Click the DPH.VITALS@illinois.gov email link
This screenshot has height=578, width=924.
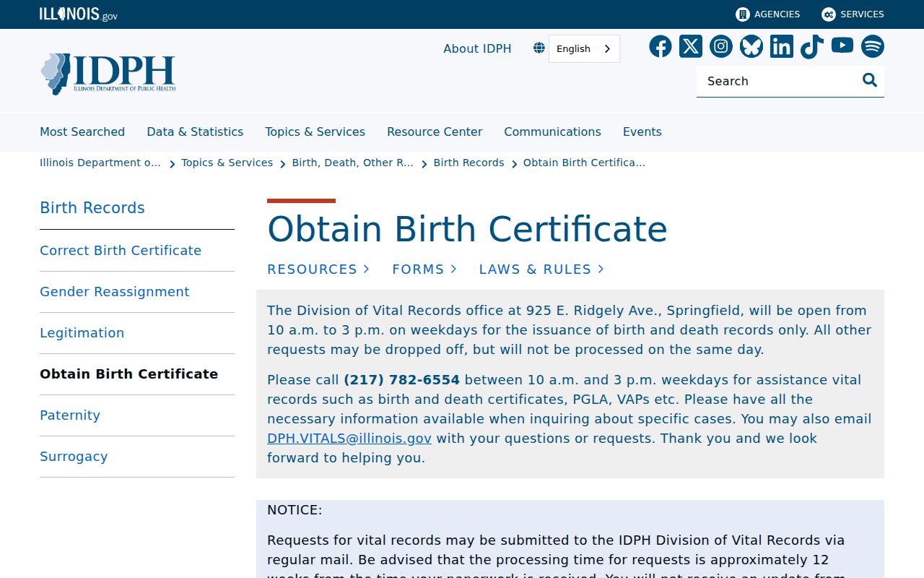pos(349,438)
